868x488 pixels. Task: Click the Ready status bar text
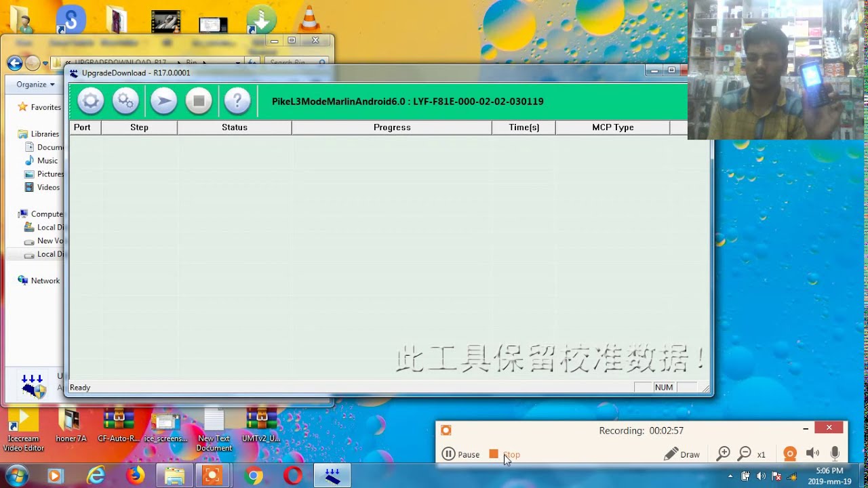(80, 388)
